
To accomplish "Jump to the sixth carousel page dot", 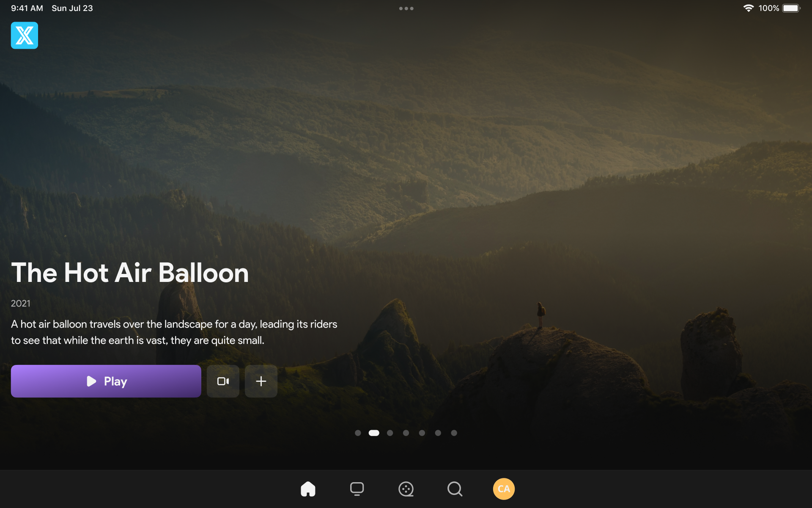I will pyautogui.click(x=438, y=433).
